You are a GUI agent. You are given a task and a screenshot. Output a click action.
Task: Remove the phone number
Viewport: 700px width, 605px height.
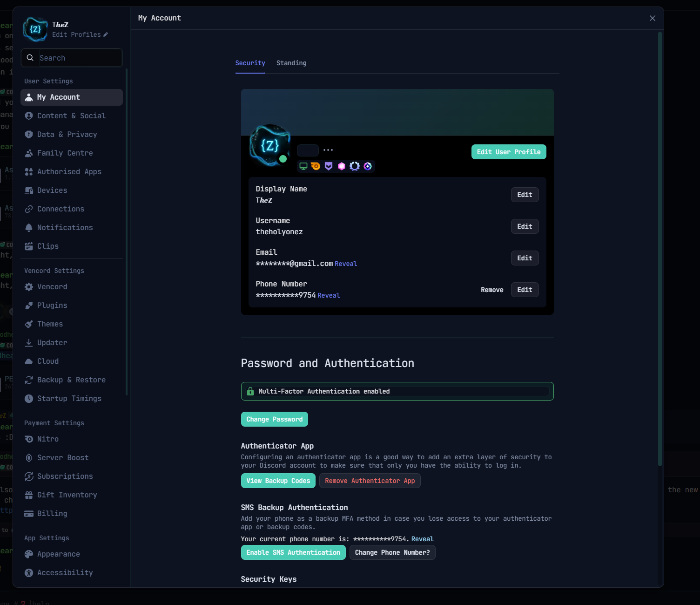(x=492, y=290)
